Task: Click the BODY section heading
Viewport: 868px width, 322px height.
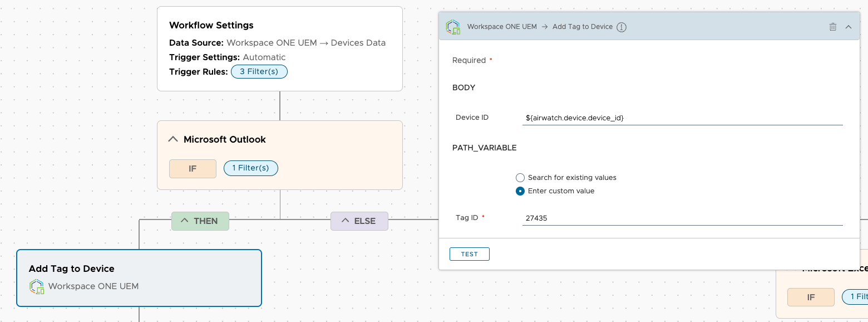Action: (464, 87)
